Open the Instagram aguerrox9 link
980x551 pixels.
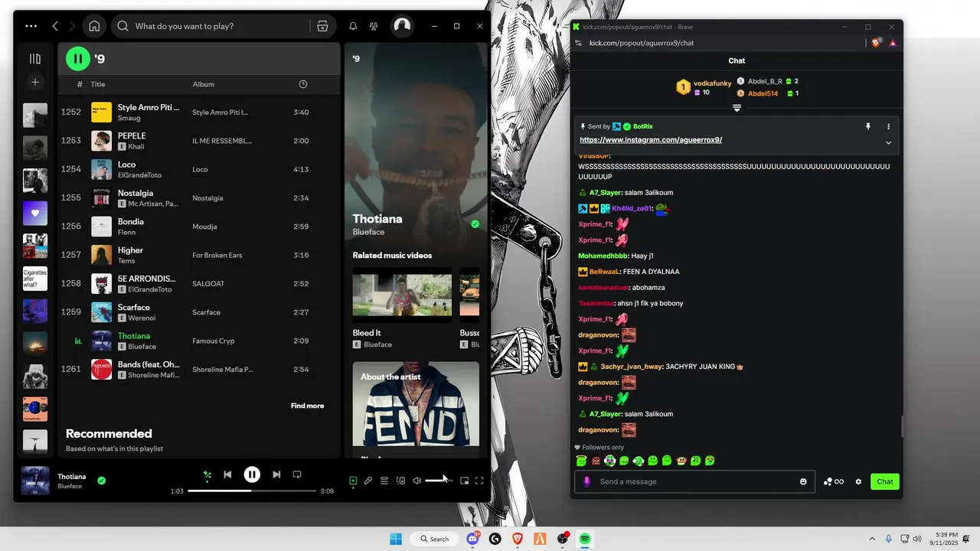coord(651,140)
